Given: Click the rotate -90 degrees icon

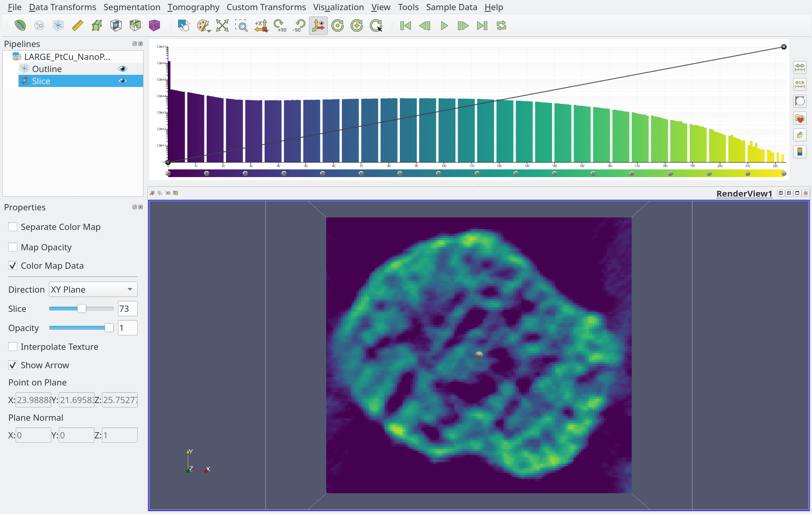Looking at the screenshot, I should pyautogui.click(x=299, y=26).
